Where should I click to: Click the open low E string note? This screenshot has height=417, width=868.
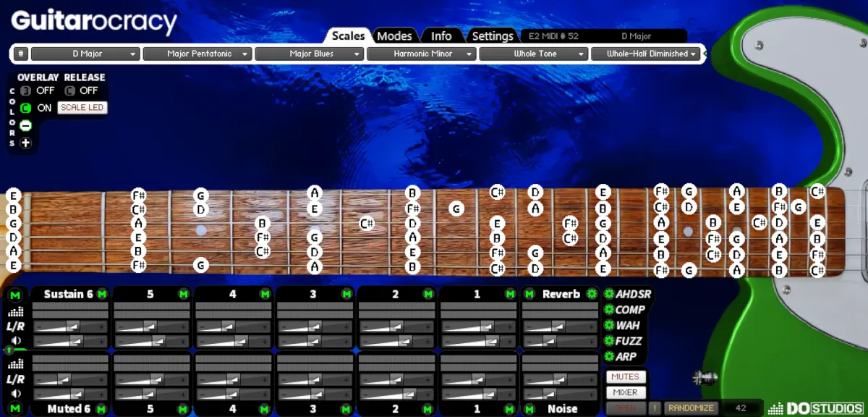12,265
